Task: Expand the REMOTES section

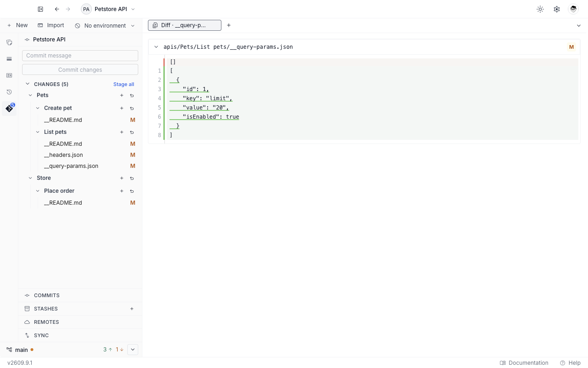Action: [x=80, y=322]
